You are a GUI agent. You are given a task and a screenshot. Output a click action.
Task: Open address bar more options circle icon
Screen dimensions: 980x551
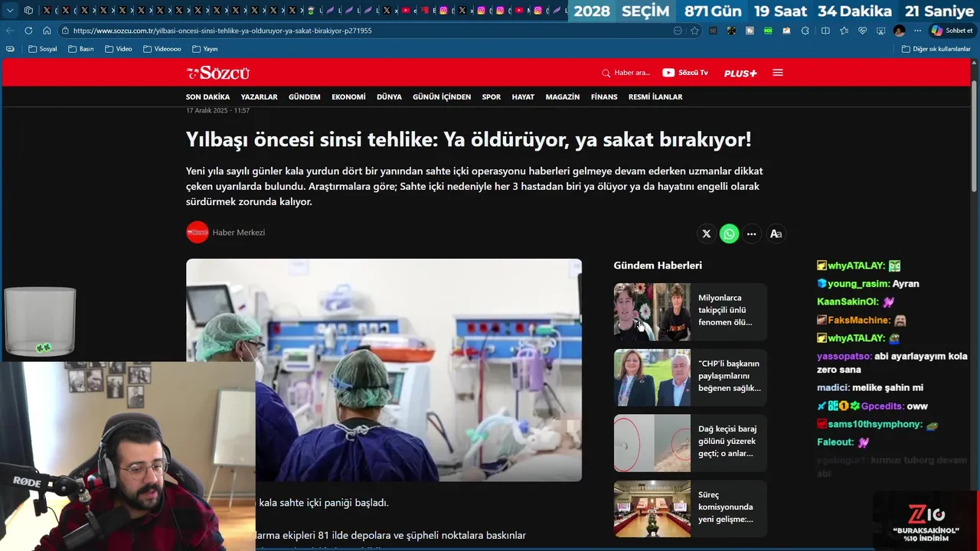[678, 31]
